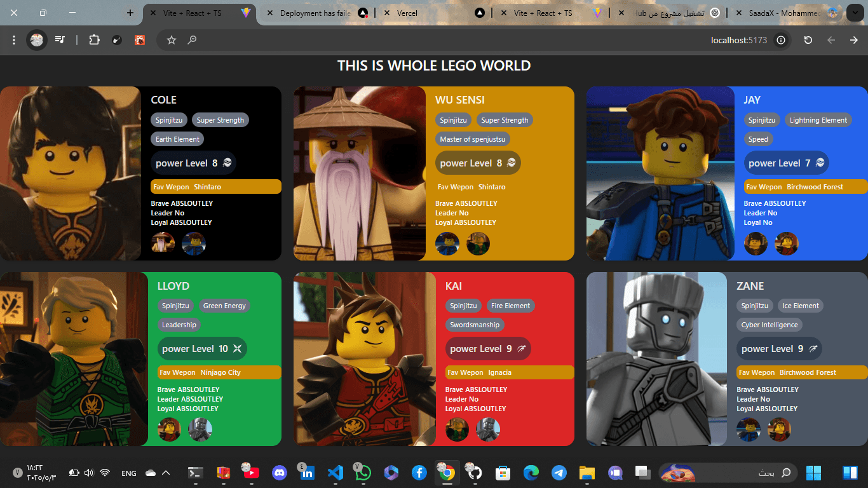Toggle the ENG input language indicator
Viewport: 868px width, 488px height.
click(129, 473)
